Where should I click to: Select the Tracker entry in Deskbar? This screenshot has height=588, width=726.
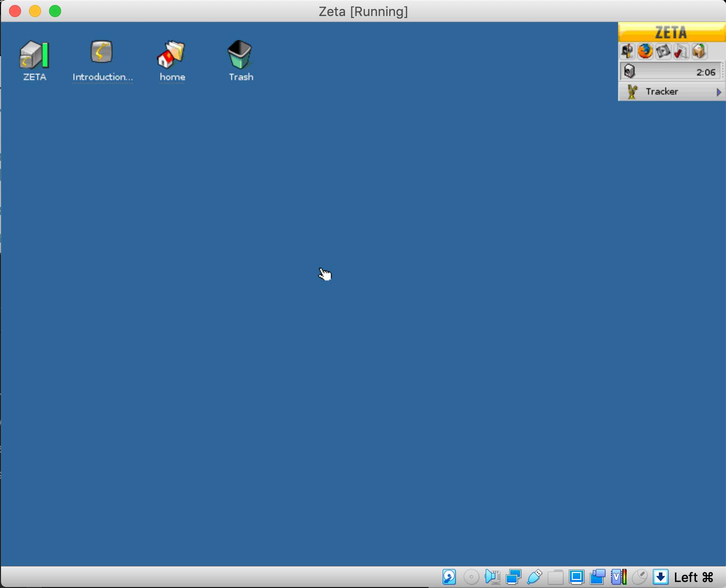tap(661, 92)
